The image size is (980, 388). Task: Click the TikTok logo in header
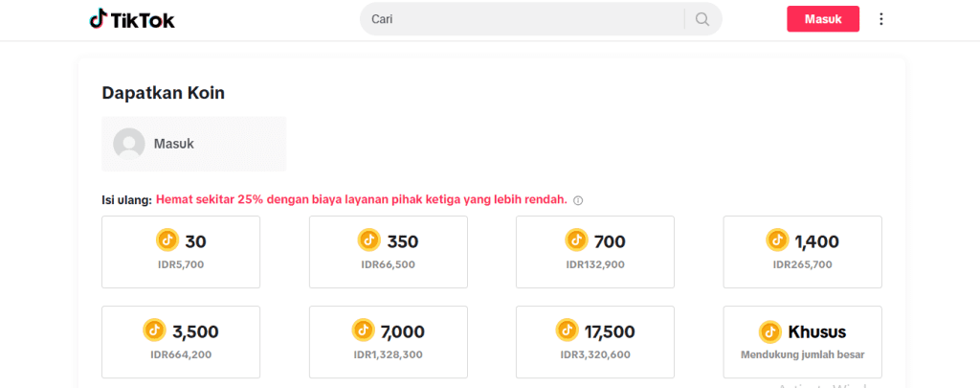[132, 19]
